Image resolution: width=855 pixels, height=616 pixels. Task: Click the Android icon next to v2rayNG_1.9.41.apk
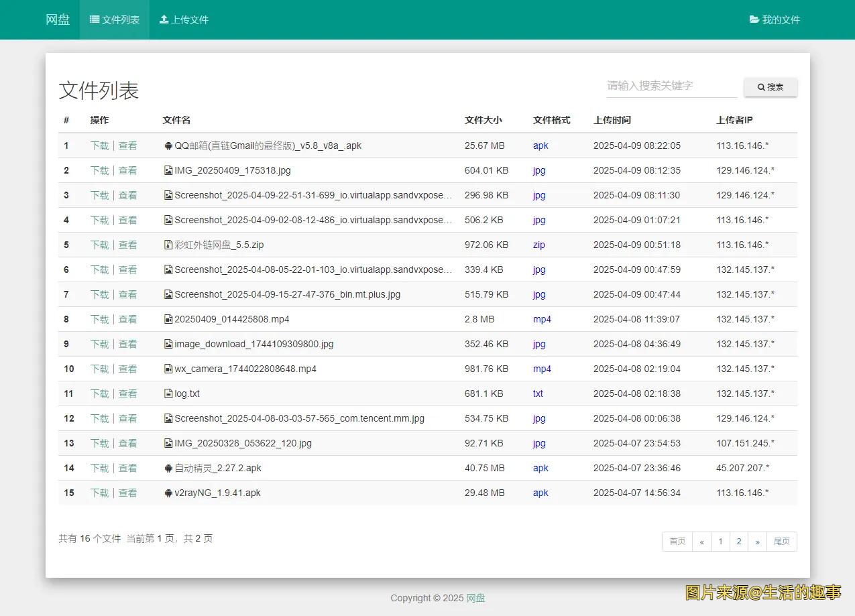168,493
